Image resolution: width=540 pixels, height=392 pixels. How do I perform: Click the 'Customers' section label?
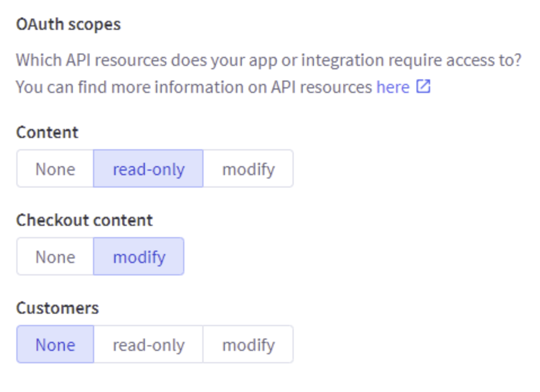click(x=57, y=308)
